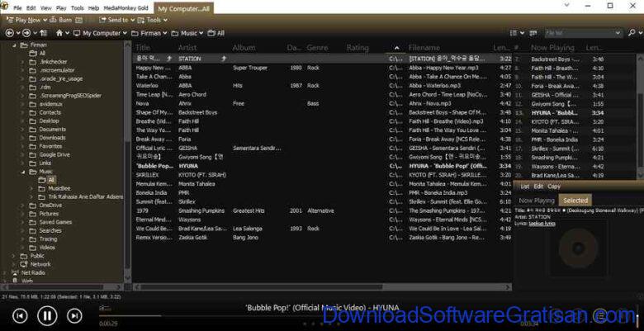Screen dimensions: 644x331
Task: Open the File menu
Action: 17,7
